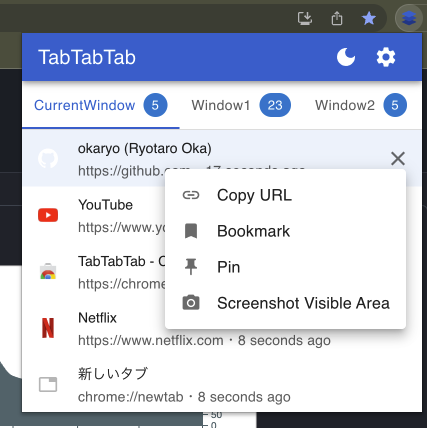
Task: Open TabTabTab settings gear
Action: 386,57
